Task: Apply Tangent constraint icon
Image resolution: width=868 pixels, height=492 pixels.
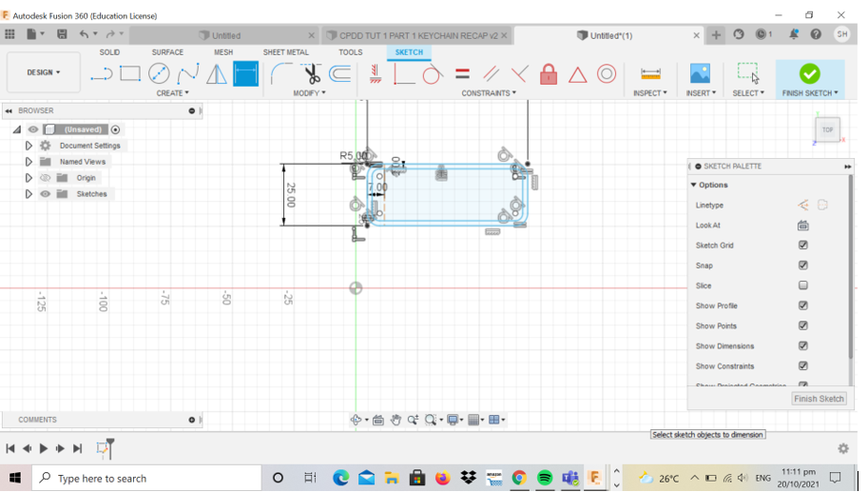Action: pos(433,73)
